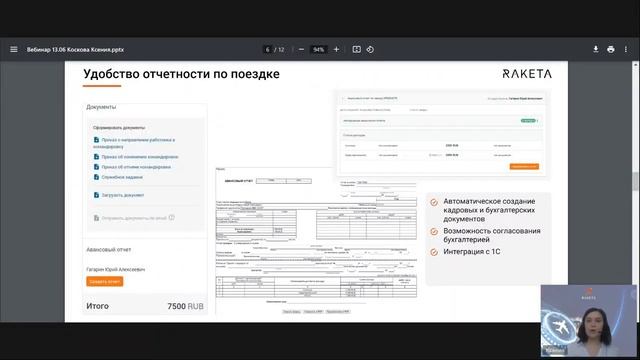The image size is (640, 360).
Task: Open Служебное задание document link
Action: [122, 177]
